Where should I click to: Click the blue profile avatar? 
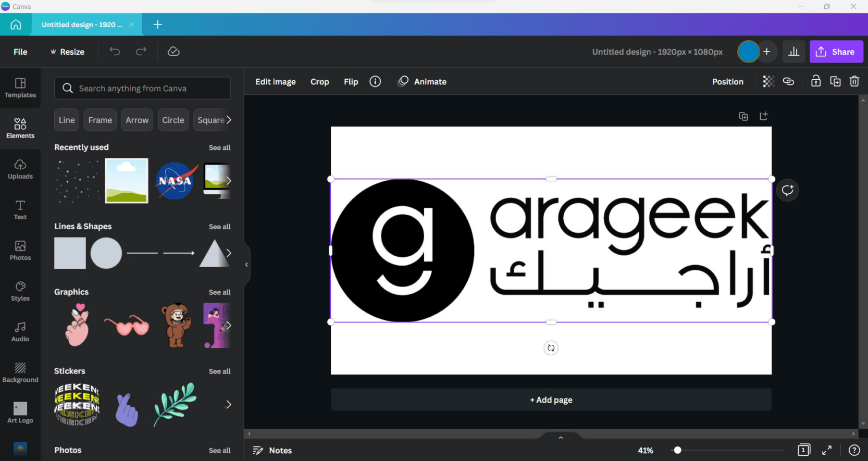point(748,52)
